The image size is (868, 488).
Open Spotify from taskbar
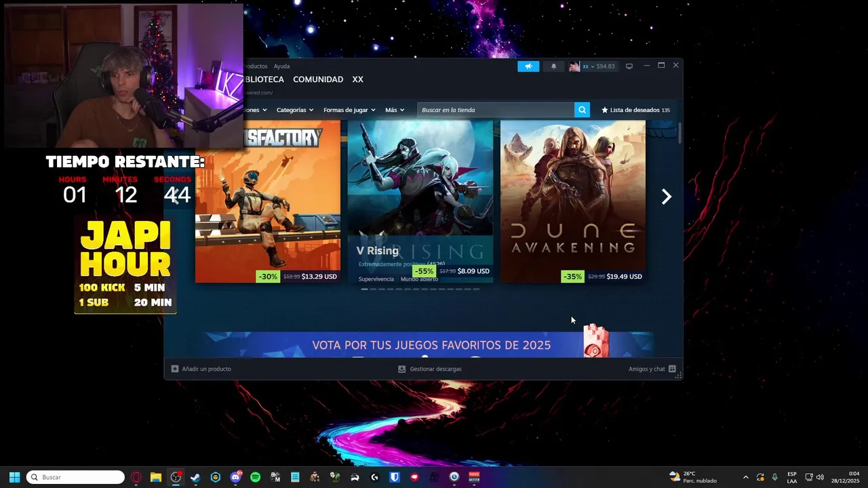click(255, 477)
